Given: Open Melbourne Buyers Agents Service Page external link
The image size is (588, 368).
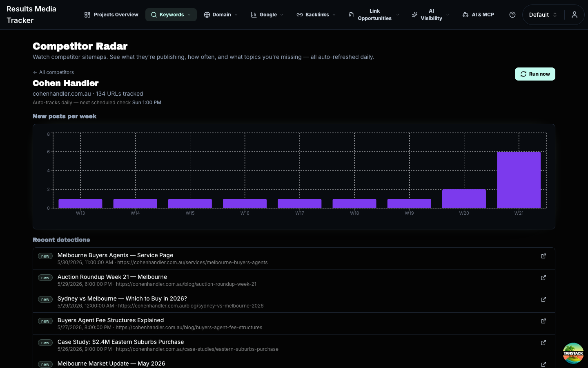Looking at the screenshot, I should point(543,256).
